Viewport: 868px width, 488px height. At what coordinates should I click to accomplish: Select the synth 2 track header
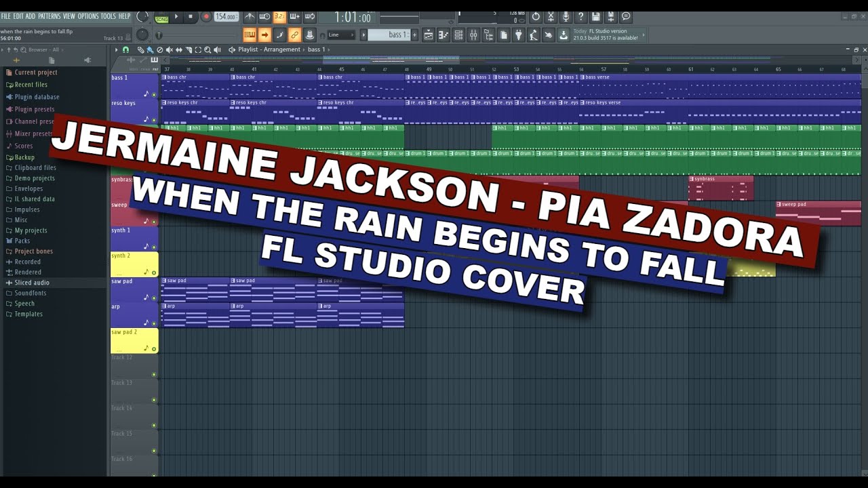pos(134,264)
